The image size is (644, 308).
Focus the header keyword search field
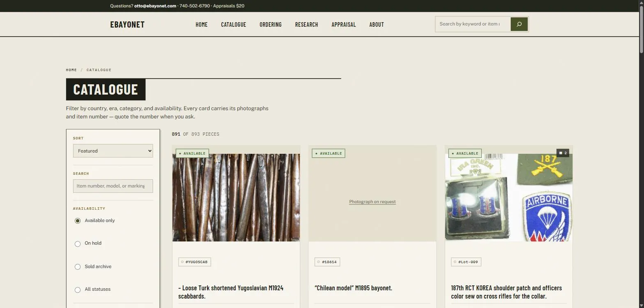pos(473,24)
